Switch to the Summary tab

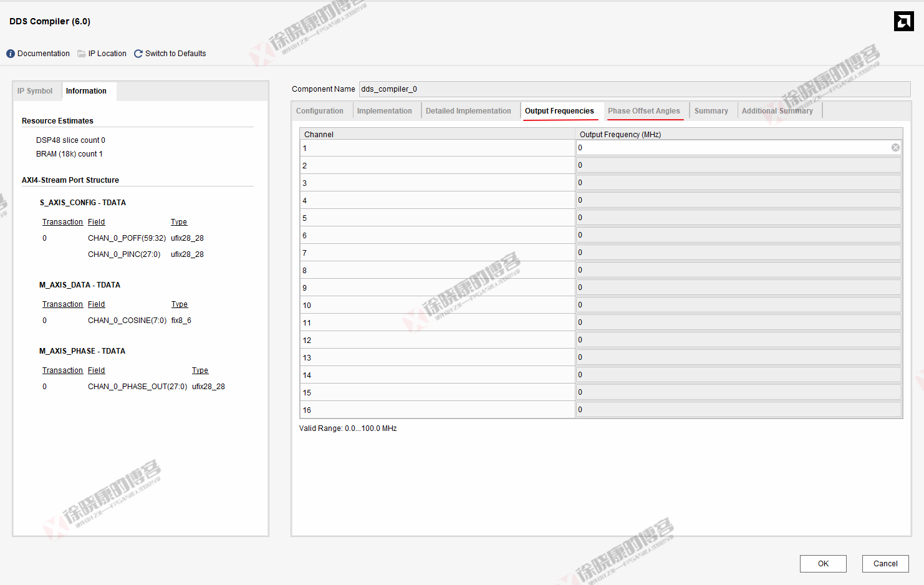pos(711,111)
